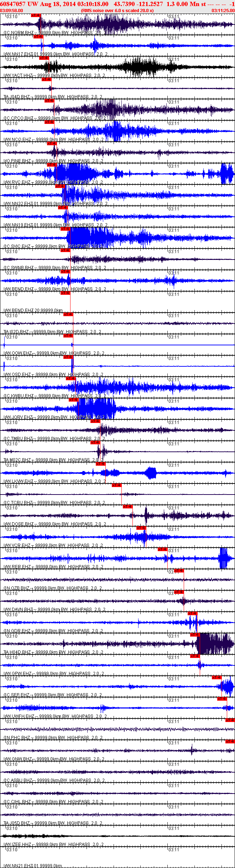Click the red pick marker on UW.LKVW trace

(101, 464)
